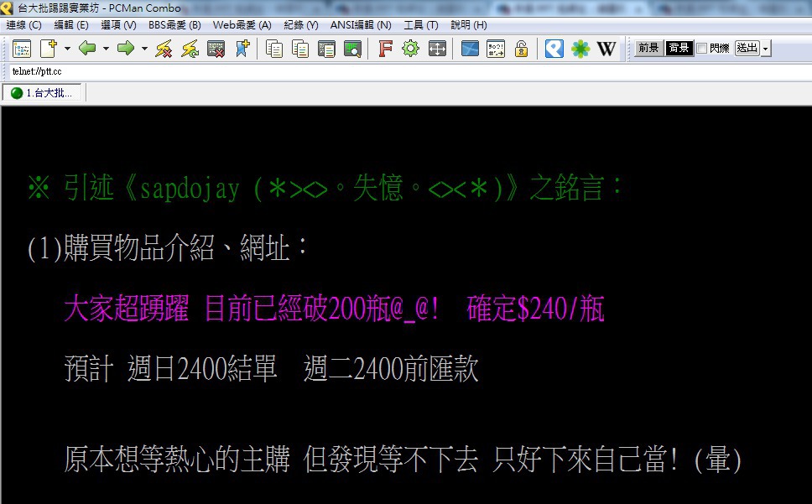Image resolution: width=812 pixels, height=504 pixels.
Task: Click the magenta text 確定$240/瓶
Action: (535, 309)
